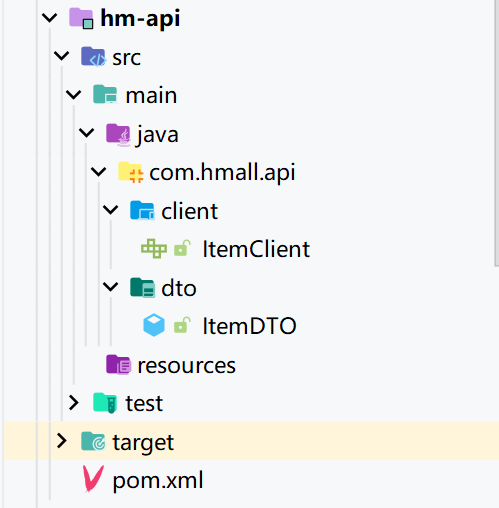The width and height of the screenshot is (499, 508).
Task: Click the hm-api module folder icon
Action: click(81, 18)
